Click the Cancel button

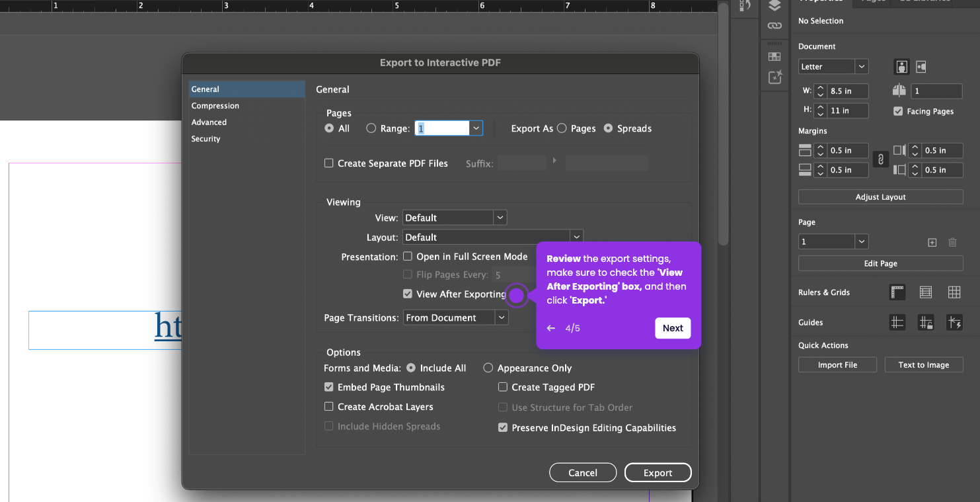point(583,472)
